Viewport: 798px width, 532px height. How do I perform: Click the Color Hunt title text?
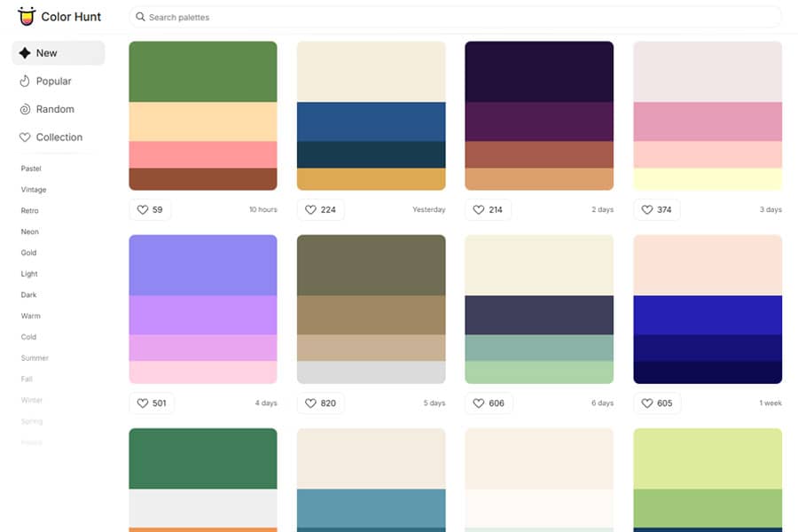(71, 17)
